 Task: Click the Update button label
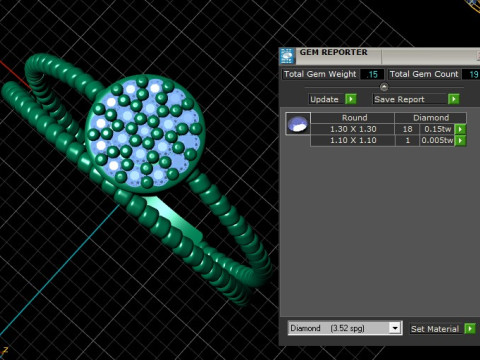coord(324,99)
